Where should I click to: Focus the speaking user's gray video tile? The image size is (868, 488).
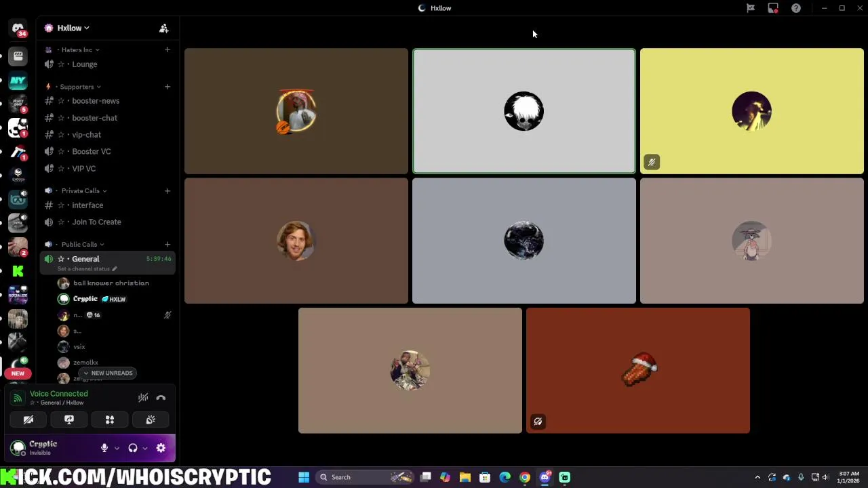pos(524,111)
